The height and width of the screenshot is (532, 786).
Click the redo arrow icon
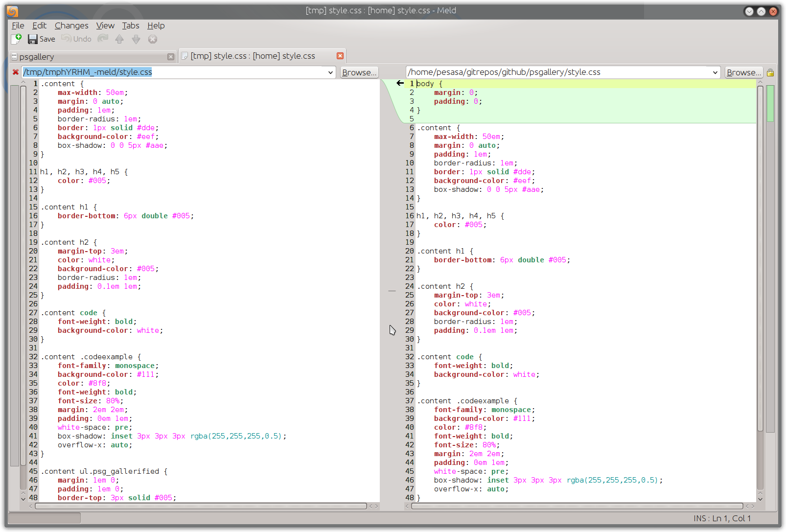103,39
